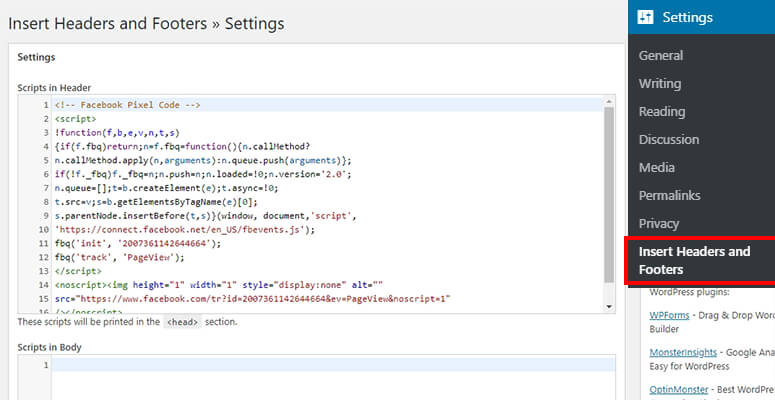Click scroll-up arrow of header code editor
Image resolution: width=775 pixels, height=400 pixels.
click(609, 102)
